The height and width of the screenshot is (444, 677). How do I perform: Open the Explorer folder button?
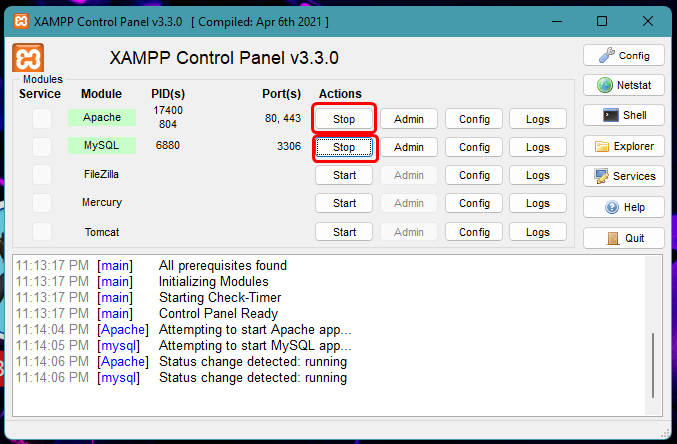pos(623,146)
